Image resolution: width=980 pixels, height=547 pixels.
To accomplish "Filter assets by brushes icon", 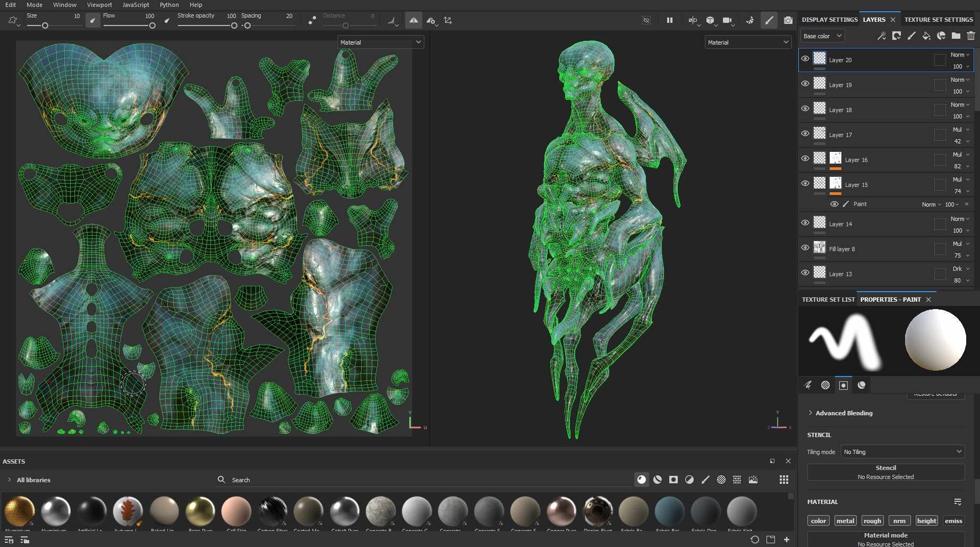I will pyautogui.click(x=705, y=480).
